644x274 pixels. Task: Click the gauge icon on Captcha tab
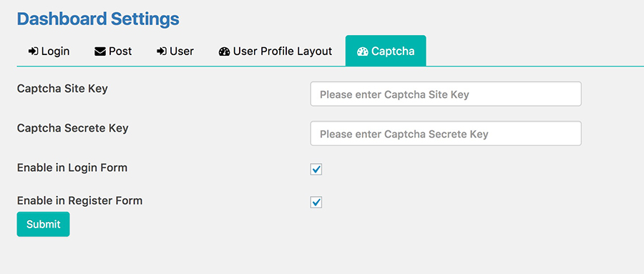[x=362, y=52]
